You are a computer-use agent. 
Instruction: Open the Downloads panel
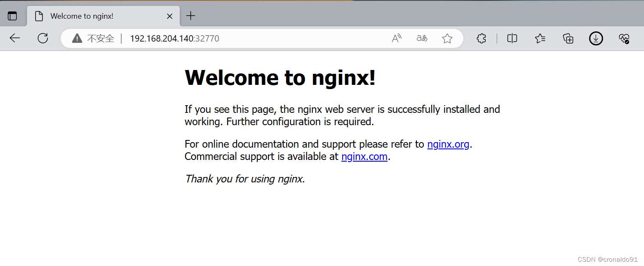tap(596, 39)
